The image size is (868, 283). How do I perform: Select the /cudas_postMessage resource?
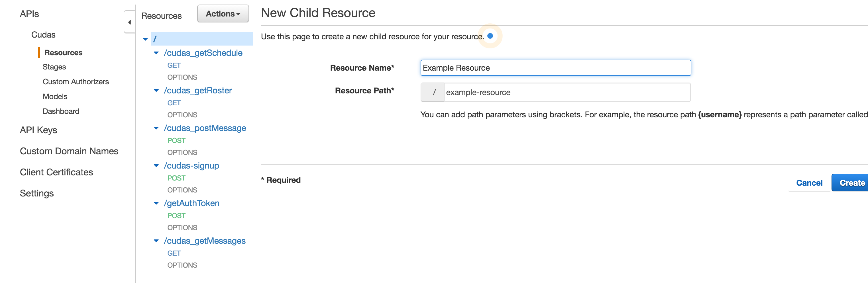(205, 128)
